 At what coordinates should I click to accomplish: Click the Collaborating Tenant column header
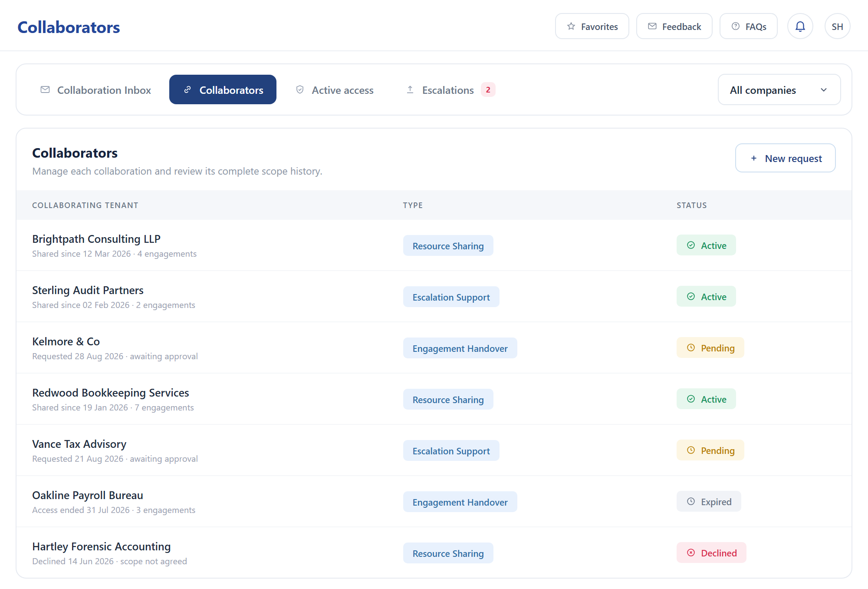(85, 205)
